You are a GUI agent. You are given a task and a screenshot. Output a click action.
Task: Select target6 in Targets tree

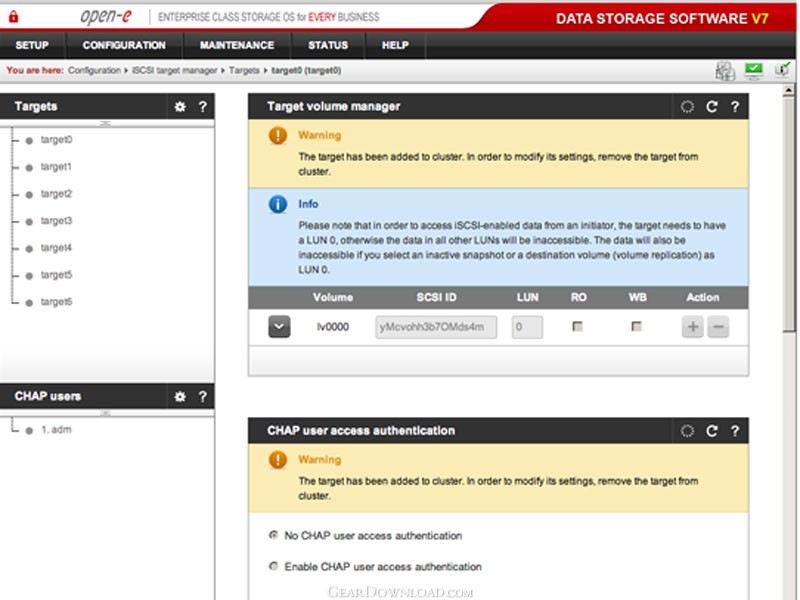(56, 302)
